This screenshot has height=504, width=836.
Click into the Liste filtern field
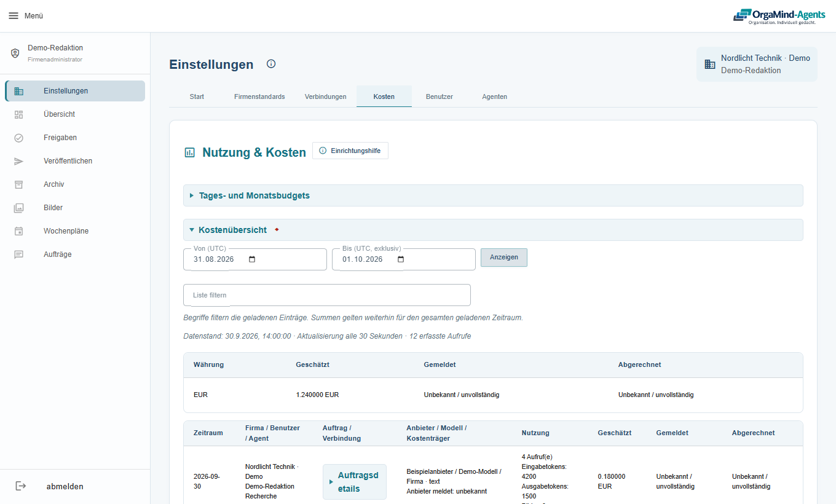tap(327, 295)
